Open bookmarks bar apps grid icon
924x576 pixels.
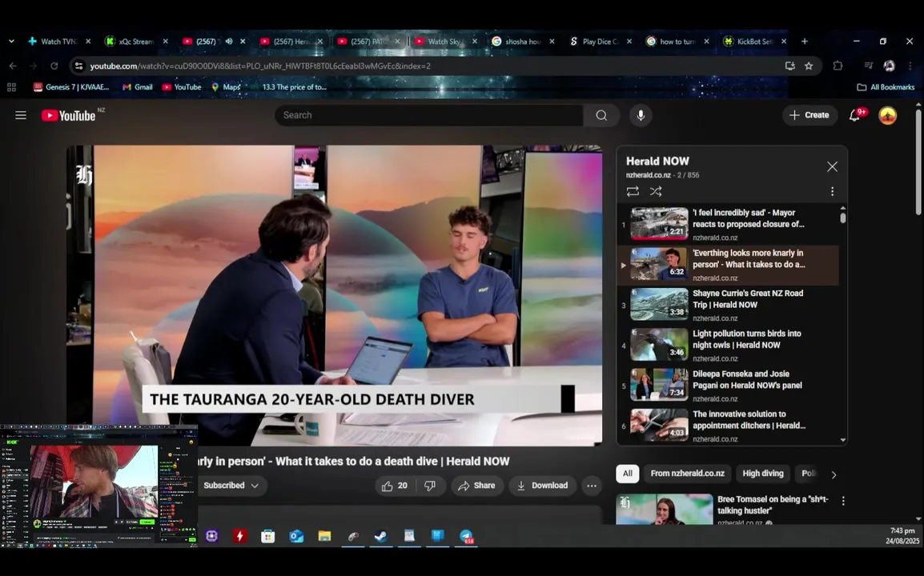click(x=11, y=87)
